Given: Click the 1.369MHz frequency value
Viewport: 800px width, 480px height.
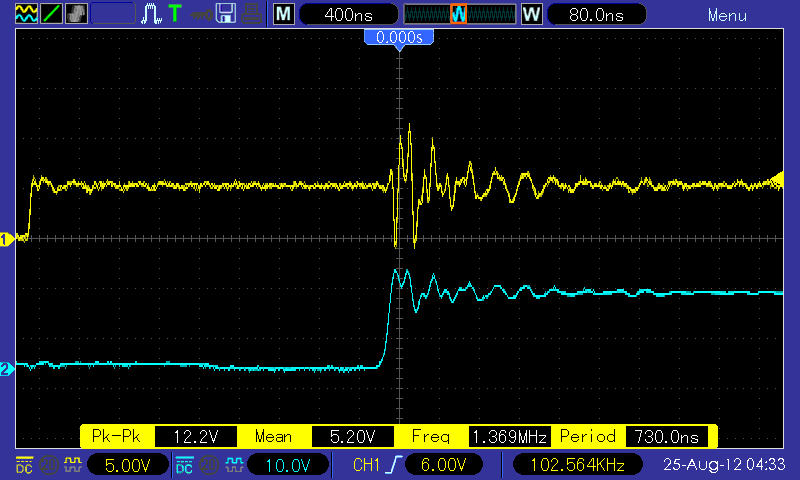Looking at the screenshot, I should 510,437.
